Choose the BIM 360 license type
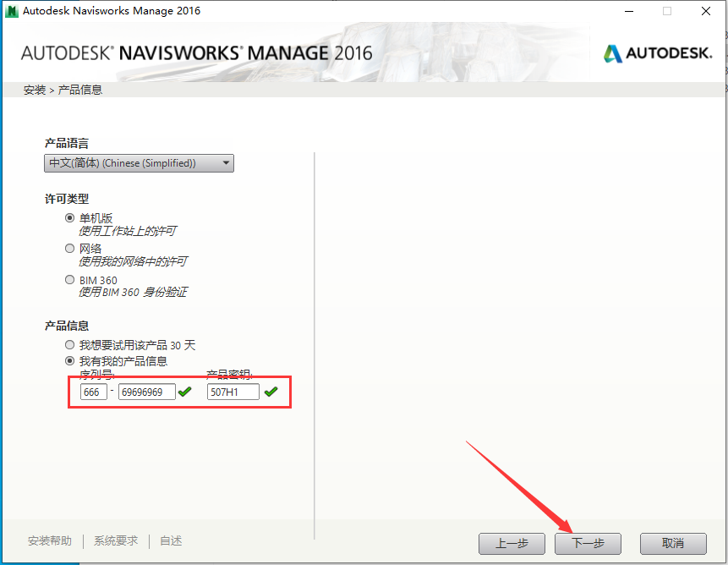This screenshot has width=728, height=565. (x=69, y=279)
